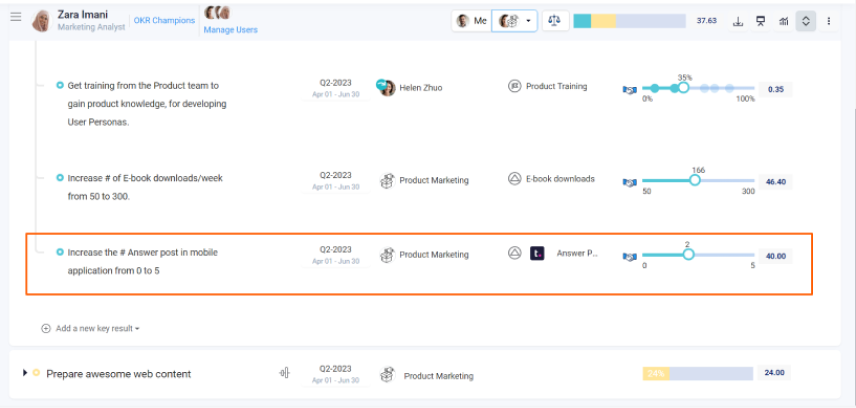Click the alignment icon on Prepare awesome web content
The image size is (856, 408).
click(x=284, y=373)
